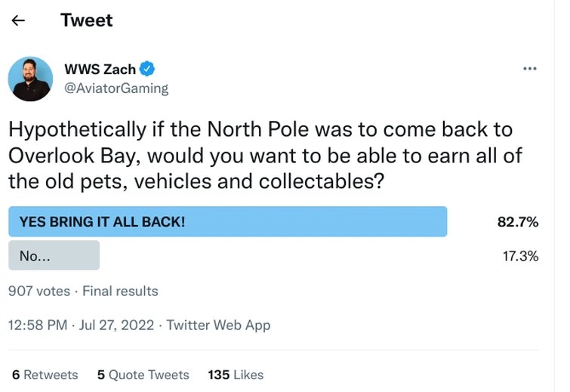Screen dimensions: 570x392
Task: Show the 135 Likes list
Action: pos(236,375)
